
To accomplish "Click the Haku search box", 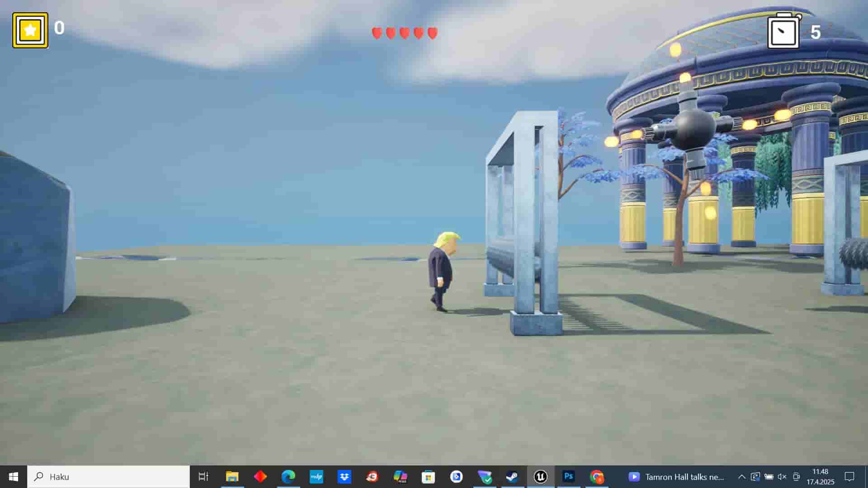I will [x=108, y=476].
